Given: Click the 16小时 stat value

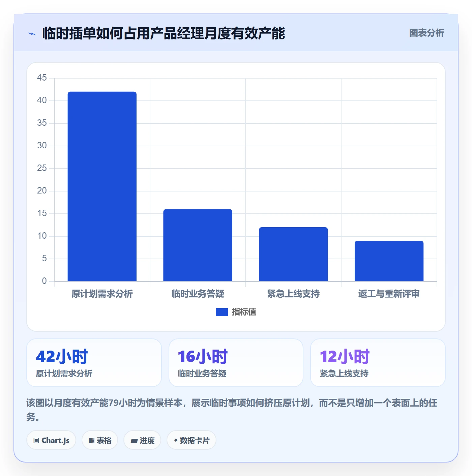Looking at the screenshot, I should pos(203,357).
